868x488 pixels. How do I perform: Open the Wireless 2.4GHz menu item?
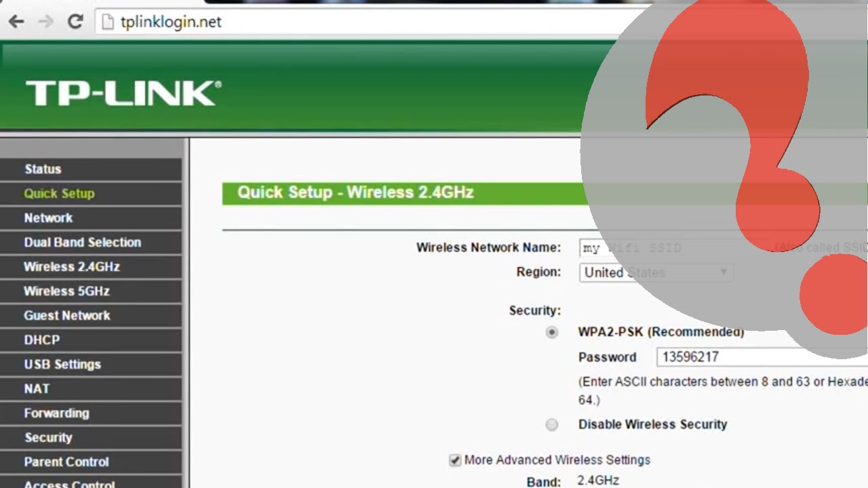click(x=91, y=267)
